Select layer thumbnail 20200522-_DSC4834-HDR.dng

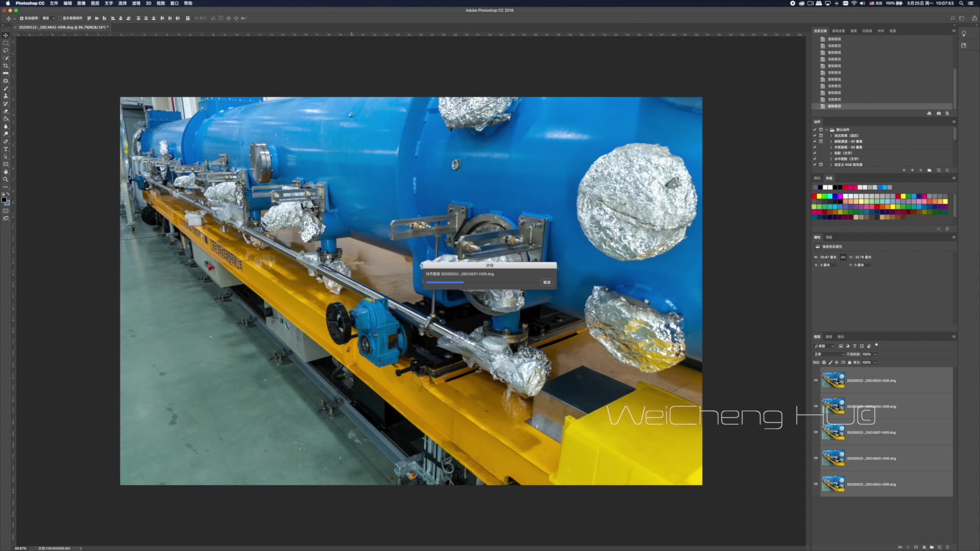tap(833, 406)
